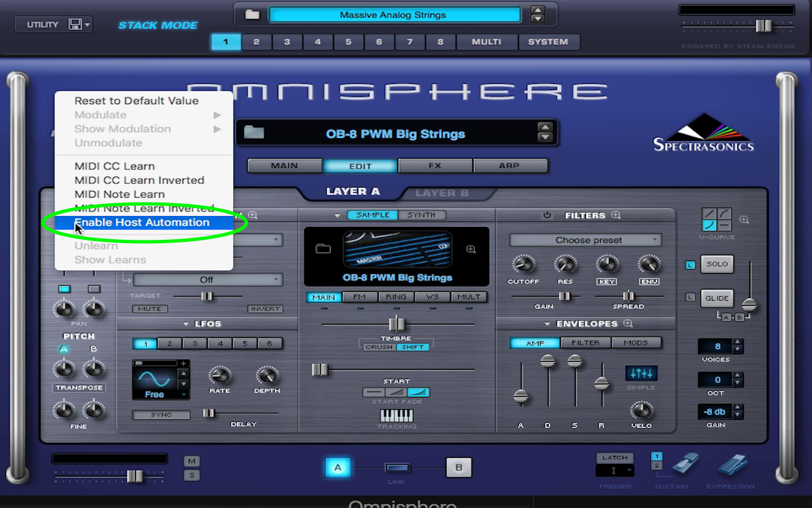This screenshot has height=508, width=812.
Task: Click the envelope Attack slider handle
Action: 521,396
